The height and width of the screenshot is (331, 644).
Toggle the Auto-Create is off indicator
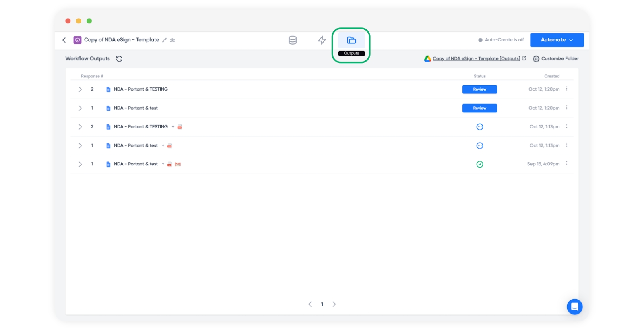click(x=501, y=40)
